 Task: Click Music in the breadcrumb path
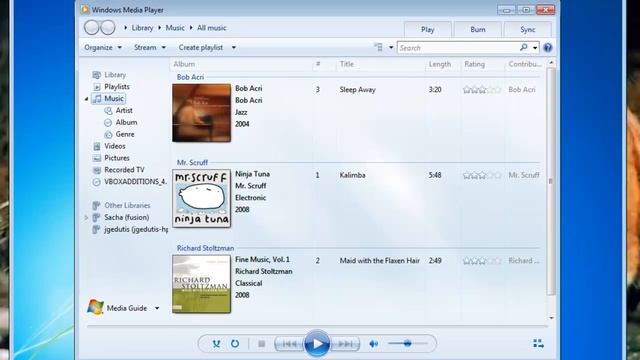(175, 28)
